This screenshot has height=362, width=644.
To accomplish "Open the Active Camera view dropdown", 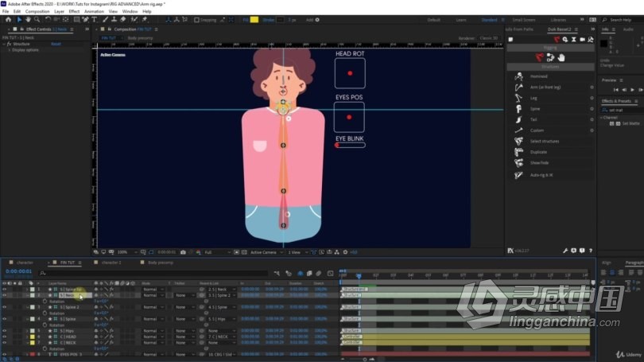I will pyautogui.click(x=267, y=252).
